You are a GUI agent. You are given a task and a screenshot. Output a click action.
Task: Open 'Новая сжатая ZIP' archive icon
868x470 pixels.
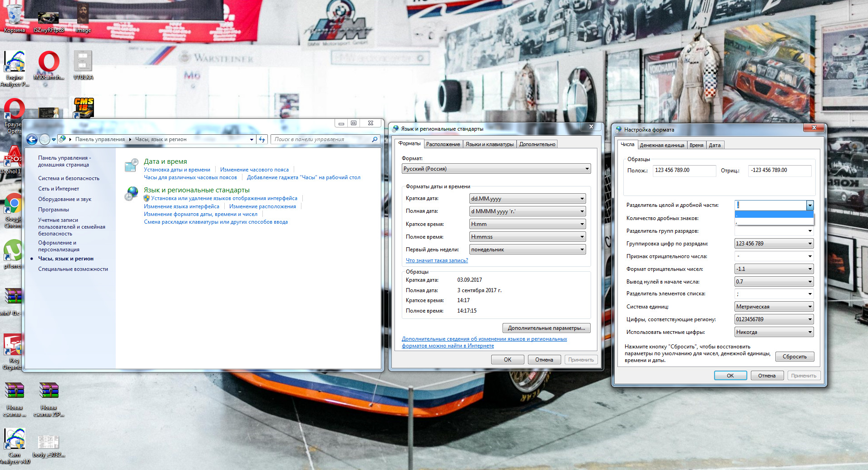(x=49, y=399)
